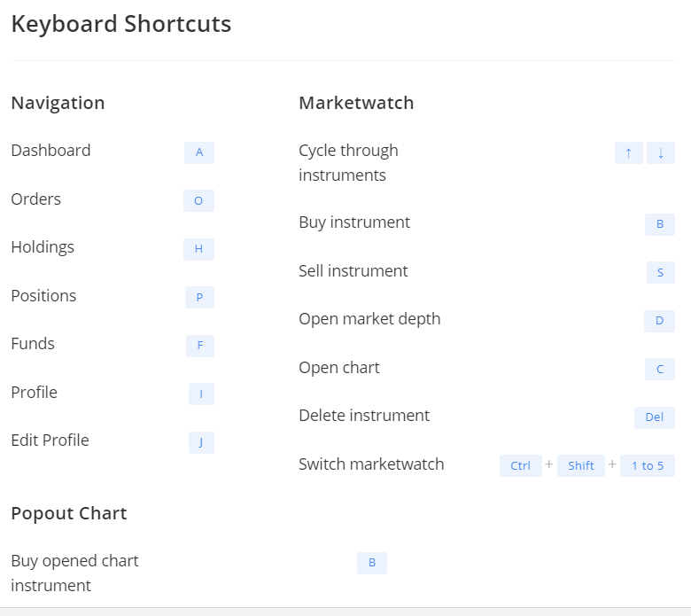Screen dimensions: 691x616
Task: Click the I key badge for Profile
Action: tap(201, 394)
